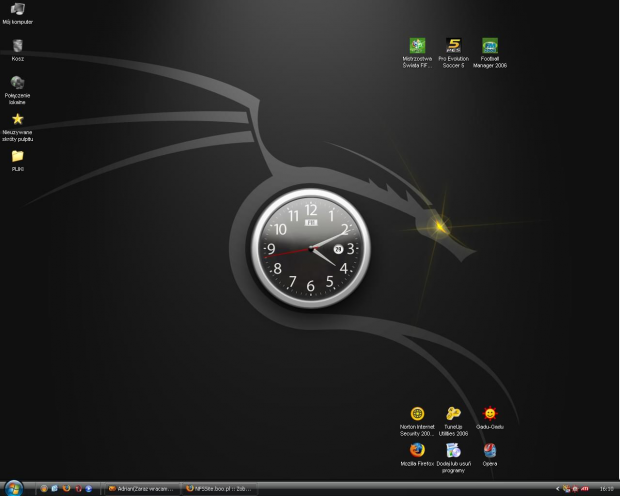This screenshot has height=496, width=620.
Task: Select the Nieużywane skróty pulpitu star icon
Action: pos(17,119)
